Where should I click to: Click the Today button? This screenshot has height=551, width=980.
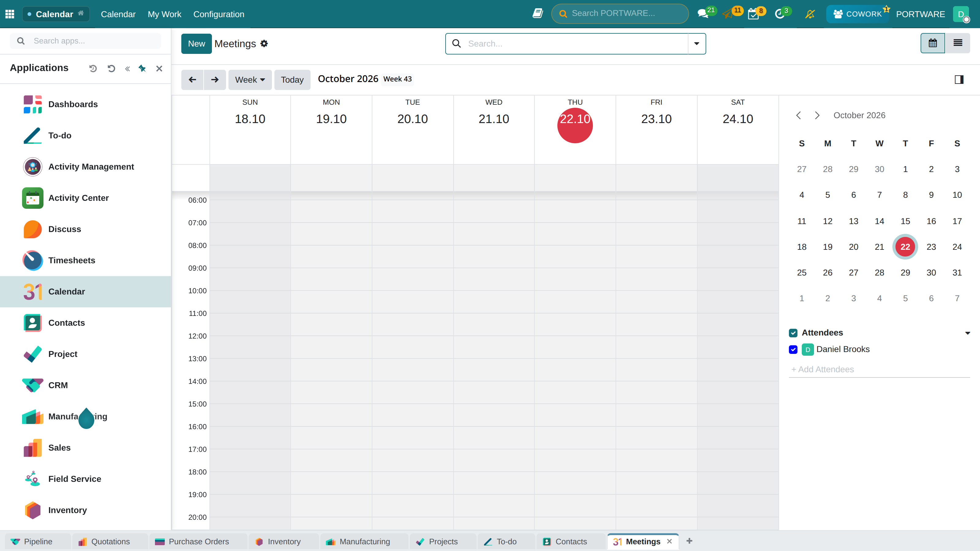[x=292, y=80]
